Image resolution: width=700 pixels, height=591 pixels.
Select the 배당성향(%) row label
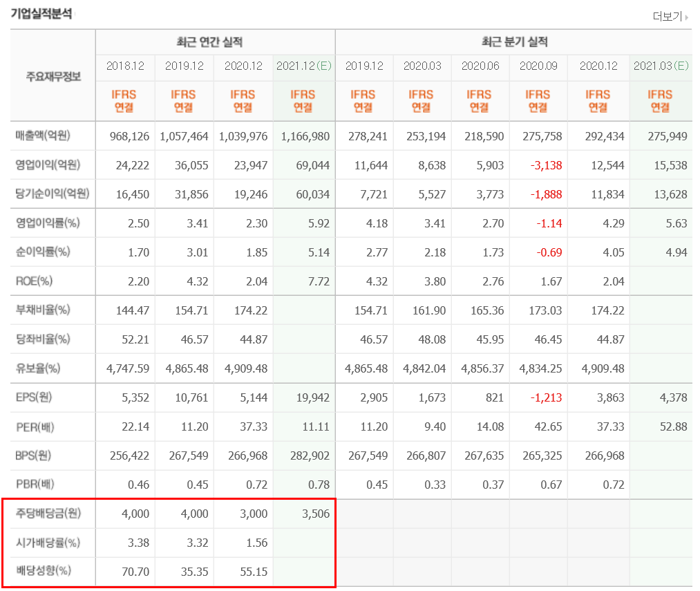click(44, 570)
